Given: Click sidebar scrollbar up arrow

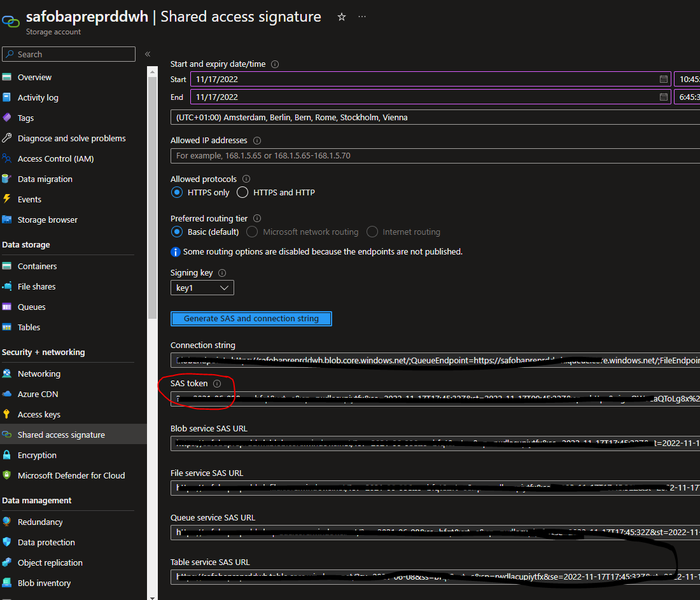Looking at the screenshot, I should pos(152,71).
